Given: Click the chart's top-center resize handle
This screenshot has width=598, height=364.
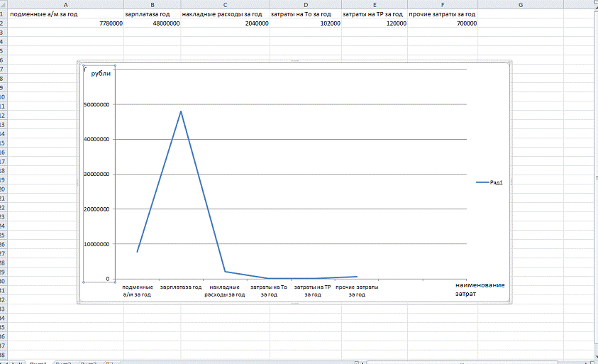Looking at the screenshot, I should click(294, 62).
